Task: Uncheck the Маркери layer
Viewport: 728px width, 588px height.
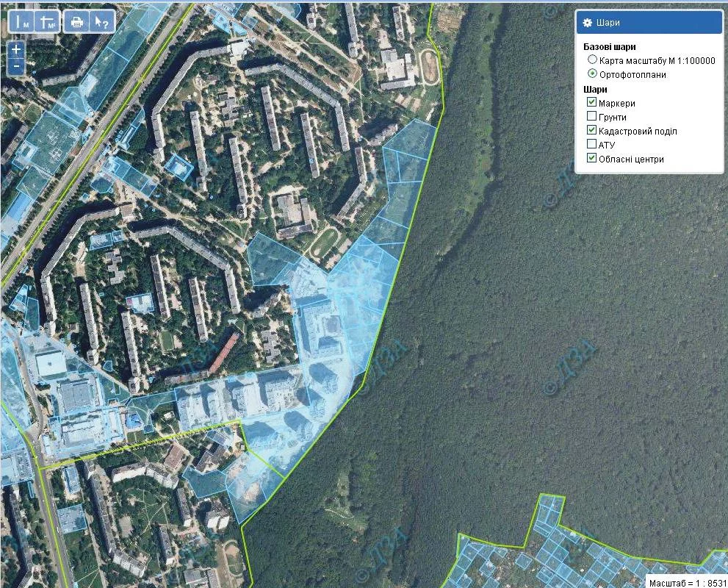Action: click(591, 102)
